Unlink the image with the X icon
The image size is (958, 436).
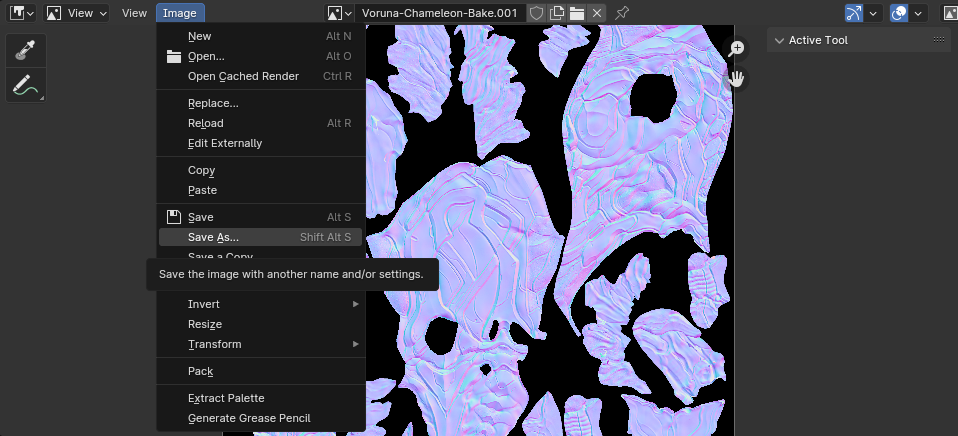pyautogui.click(x=597, y=13)
